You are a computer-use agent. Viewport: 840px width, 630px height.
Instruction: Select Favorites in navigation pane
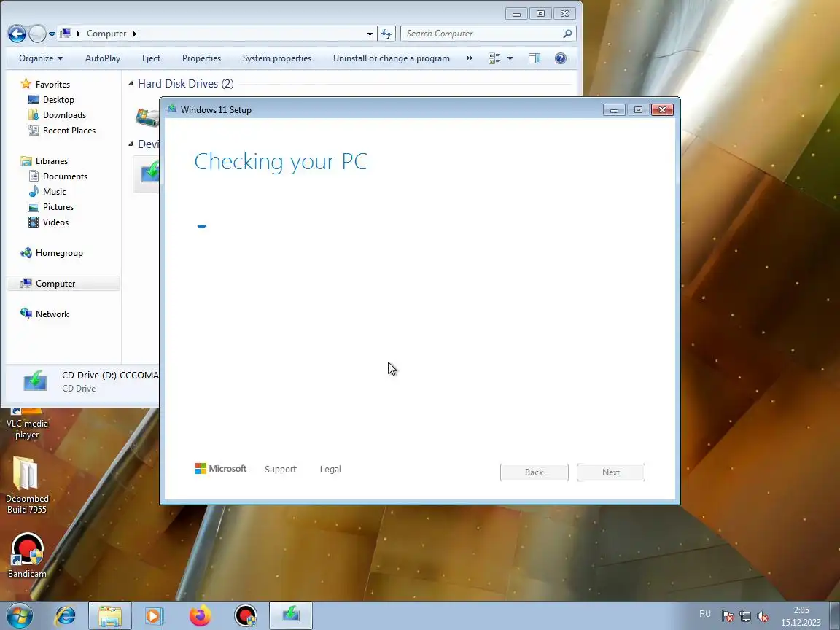[x=52, y=84]
